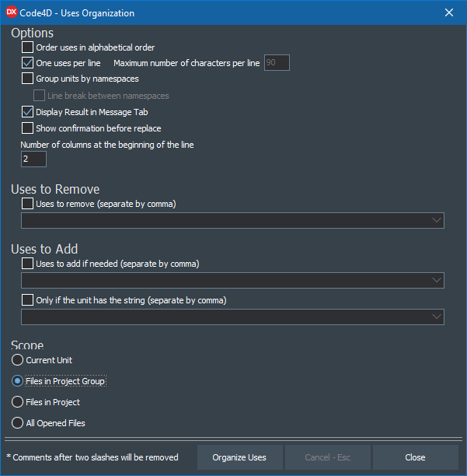Uncheck One uses per line
467x476 pixels.
point(28,63)
